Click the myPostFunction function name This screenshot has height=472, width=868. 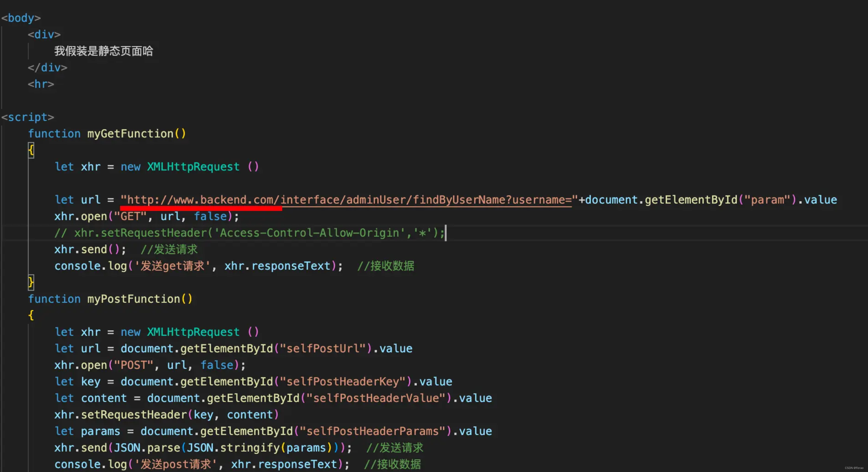click(133, 299)
